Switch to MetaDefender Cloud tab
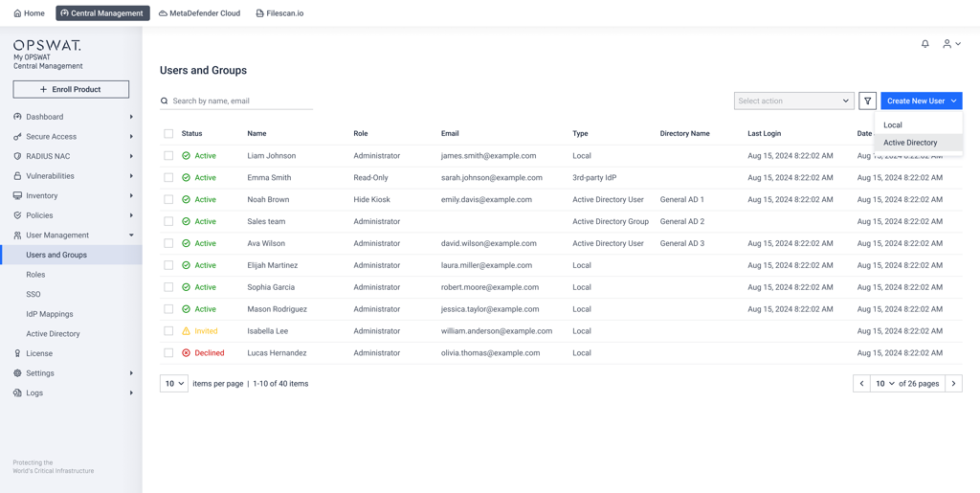This screenshot has width=980, height=493. coord(199,13)
